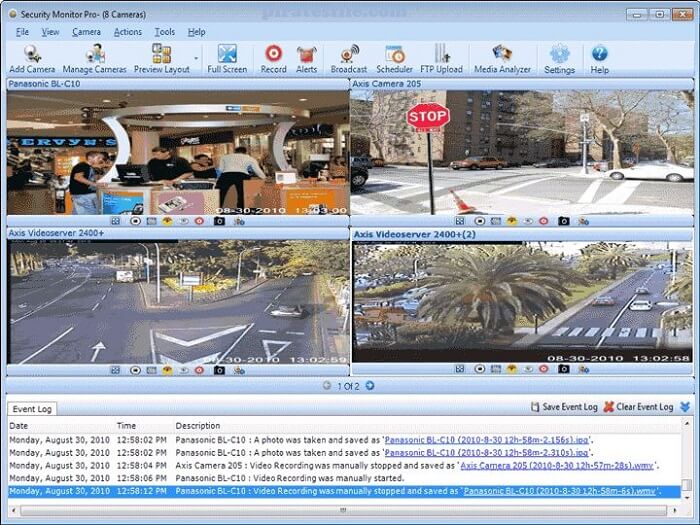
Task: Open Settings from the toolbar
Action: click(x=559, y=59)
